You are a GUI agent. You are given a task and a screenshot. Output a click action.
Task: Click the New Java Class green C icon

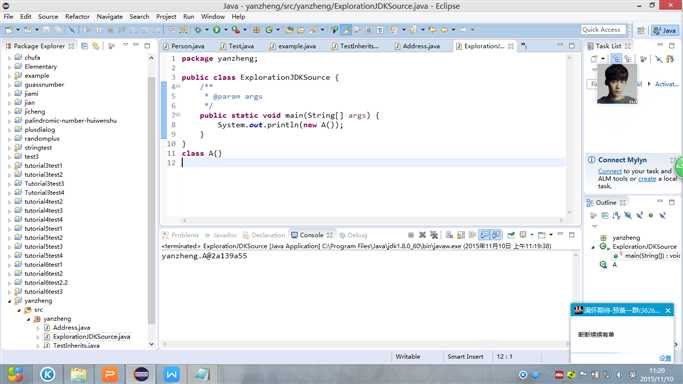point(269,30)
